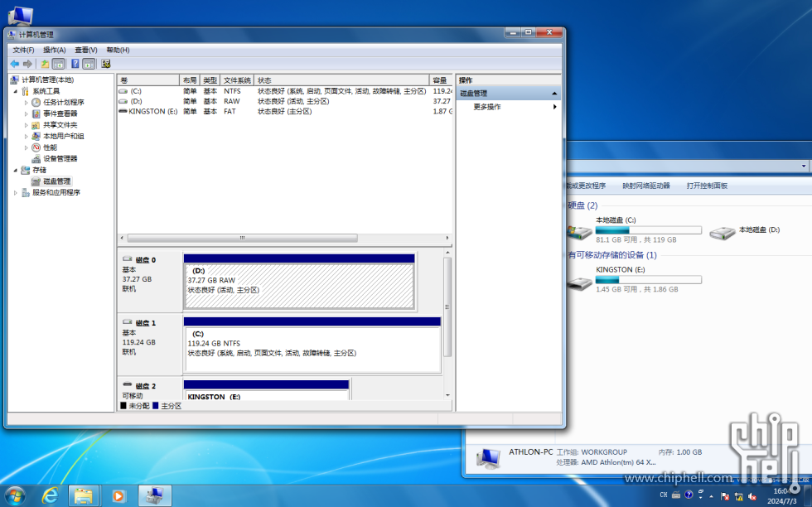Click the blue 主分区 legend swatch
This screenshot has height=507, width=812.
coord(156,406)
